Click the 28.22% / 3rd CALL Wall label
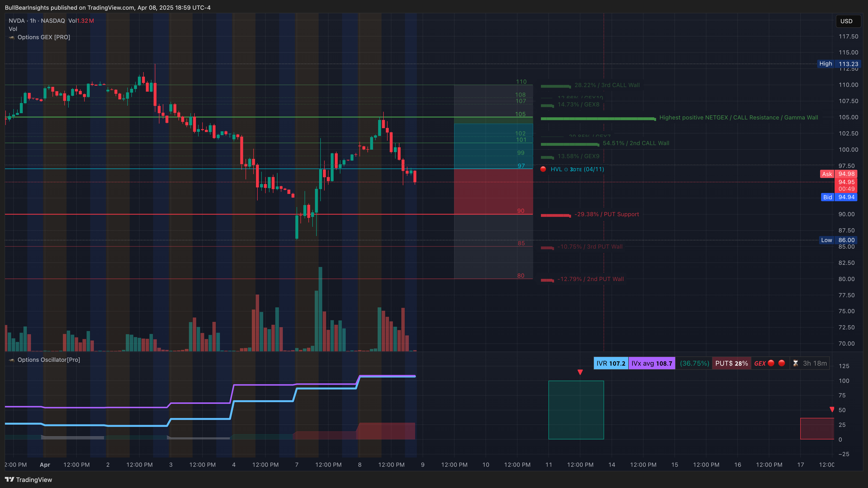This screenshot has width=868, height=488. pos(607,85)
